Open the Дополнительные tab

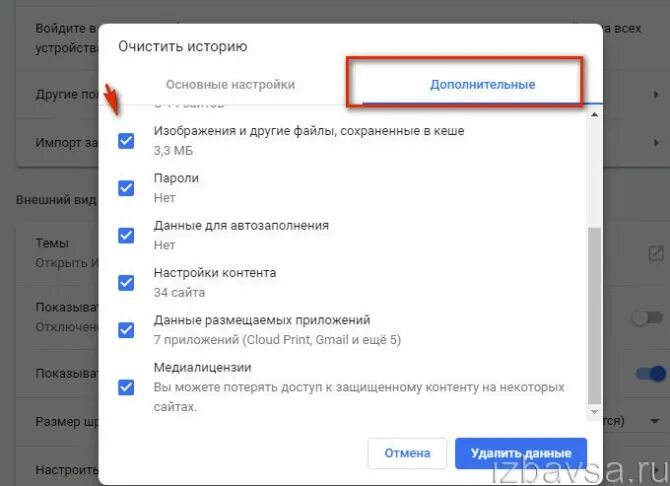coord(482,85)
